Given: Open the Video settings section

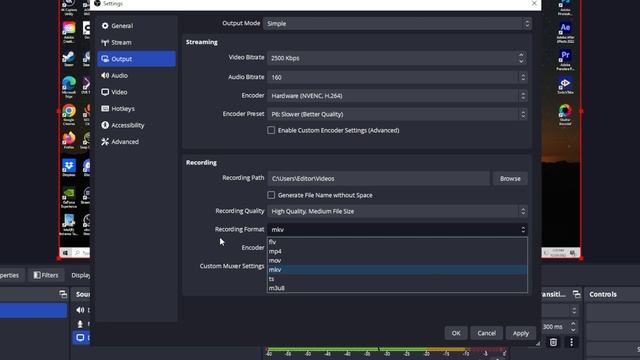Looking at the screenshot, I should point(136,92).
